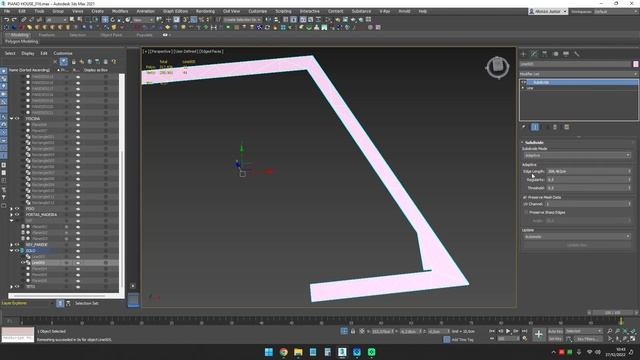Screen dimensions: 640x360
Task: Open Configure Modifier Sets icon
Action: pos(567,127)
